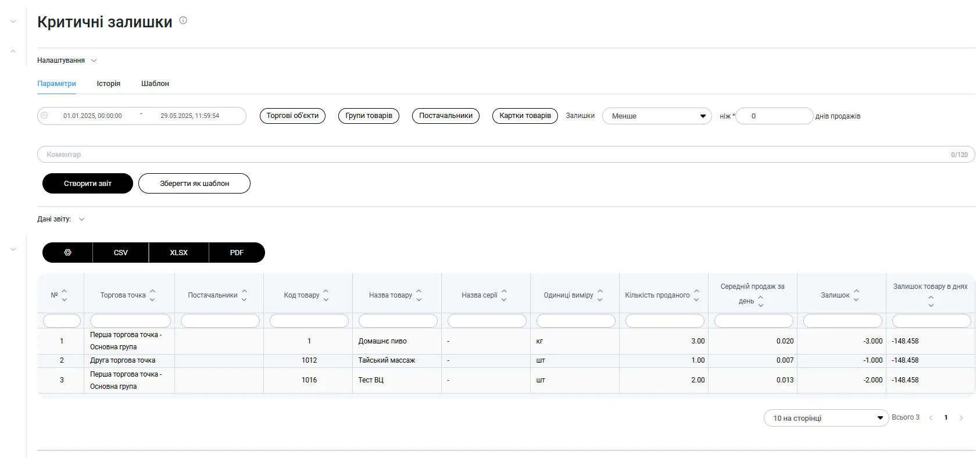Export report as XLSX
The width and height of the screenshot is (980, 458).
tap(178, 253)
